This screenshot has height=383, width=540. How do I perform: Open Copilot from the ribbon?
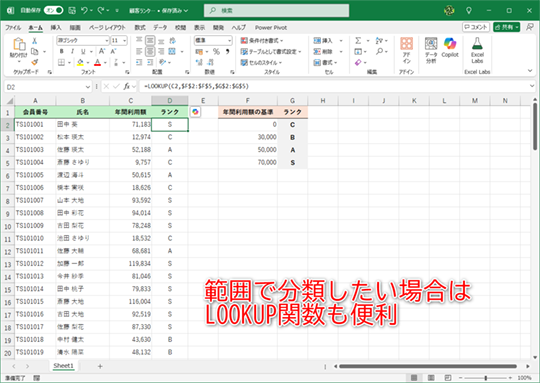[450, 48]
